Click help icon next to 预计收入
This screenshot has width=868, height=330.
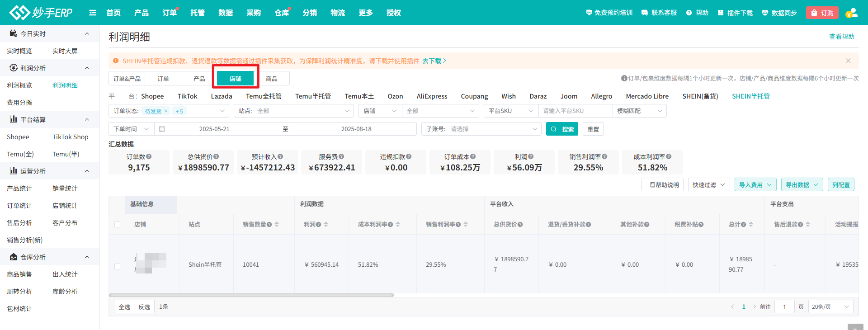(x=280, y=156)
